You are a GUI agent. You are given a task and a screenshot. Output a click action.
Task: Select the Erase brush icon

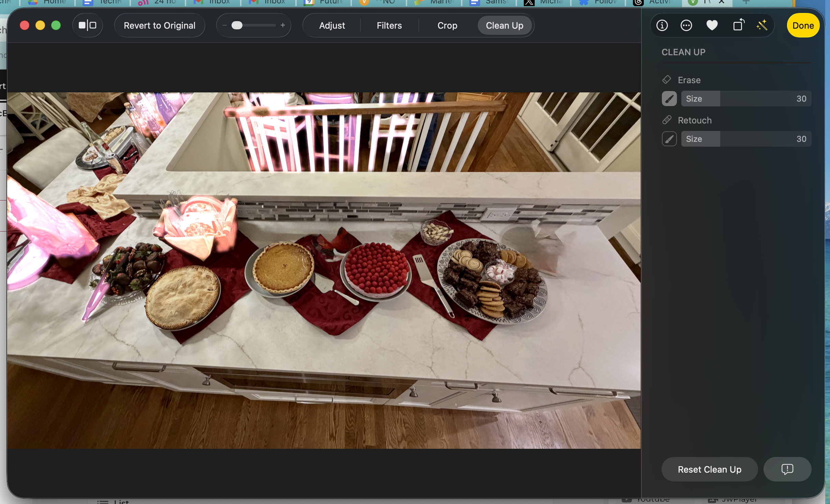[669, 99]
